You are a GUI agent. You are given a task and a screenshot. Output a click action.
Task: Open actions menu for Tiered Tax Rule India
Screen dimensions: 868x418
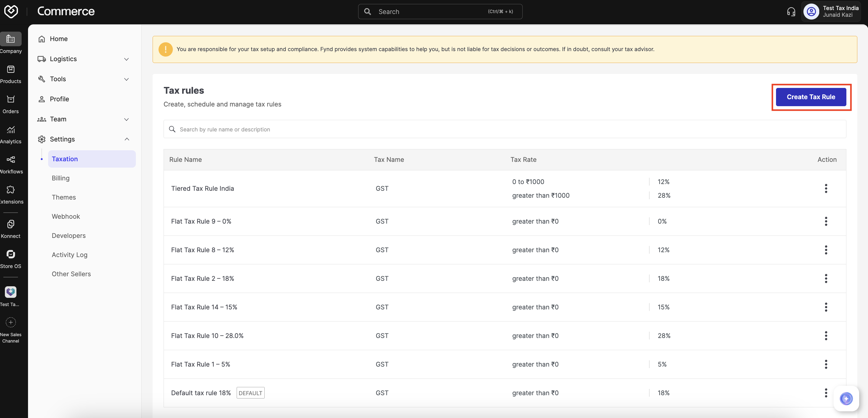826,189
